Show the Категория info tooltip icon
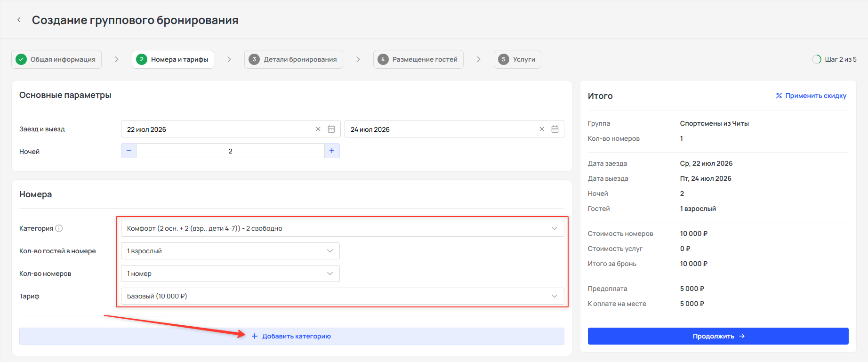Viewport: 868px width, 362px height. 59,228
